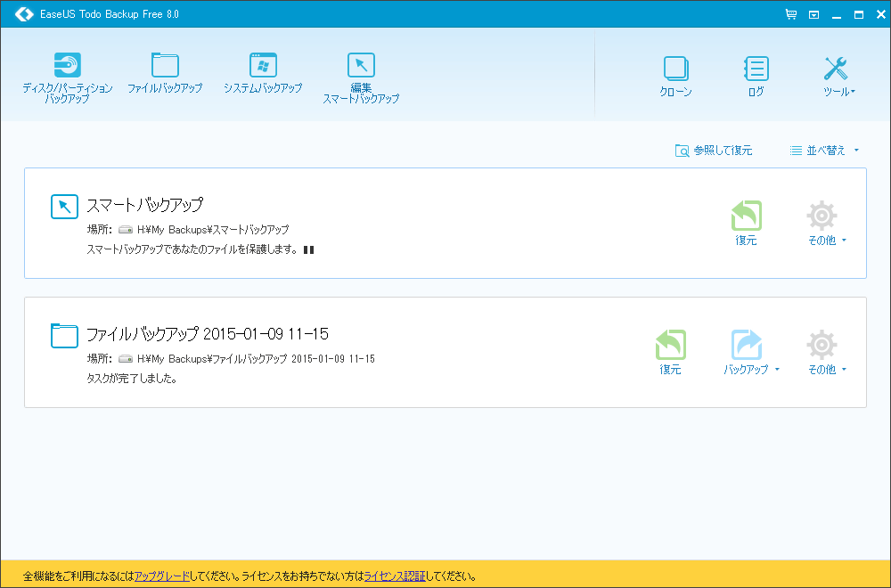Click the Upgrade (アップグレード) link
This screenshot has height=588, width=891.
(162, 576)
